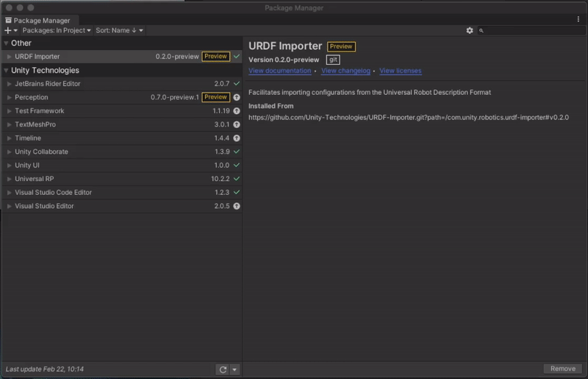The image size is (588, 379).
Task: Expand the Universal RP row arrow
Action: tap(9, 179)
